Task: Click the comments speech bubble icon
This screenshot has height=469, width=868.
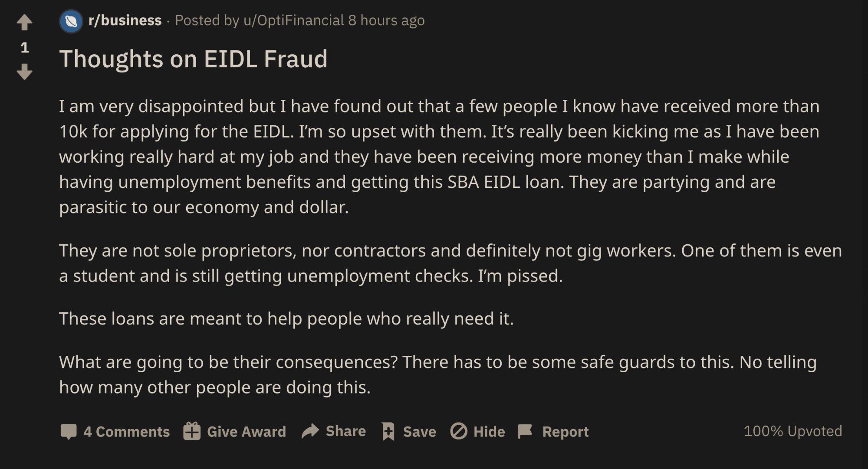Action: pyautogui.click(x=69, y=431)
